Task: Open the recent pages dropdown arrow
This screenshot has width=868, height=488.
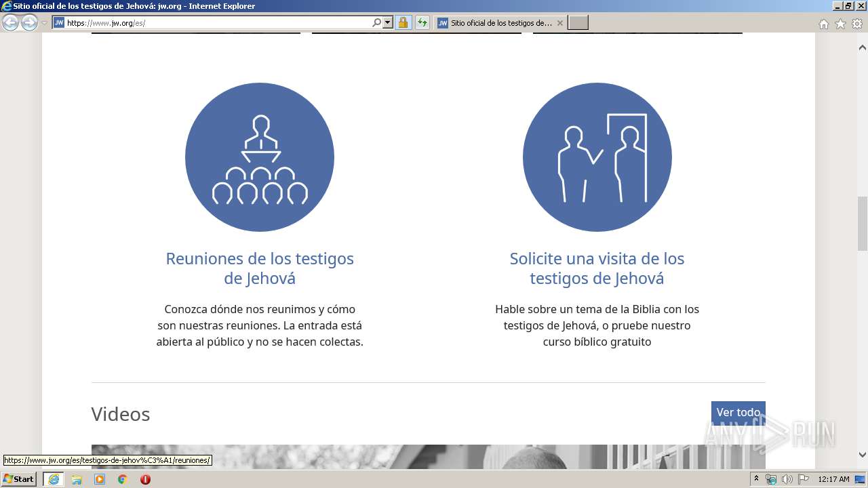Action: 44,23
